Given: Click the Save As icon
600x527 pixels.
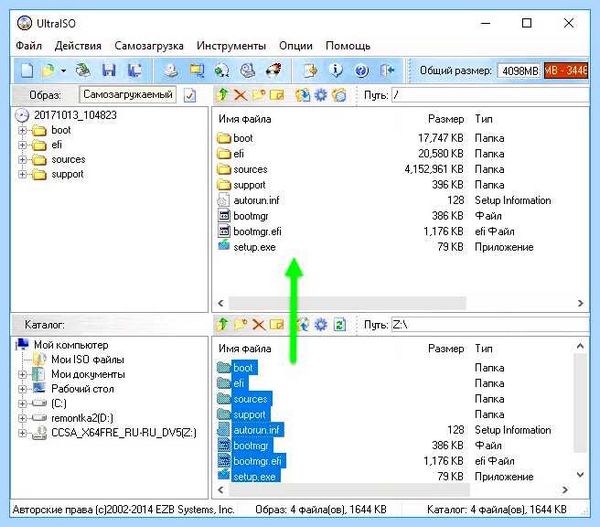Looking at the screenshot, I should pyautogui.click(x=134, y=70).
